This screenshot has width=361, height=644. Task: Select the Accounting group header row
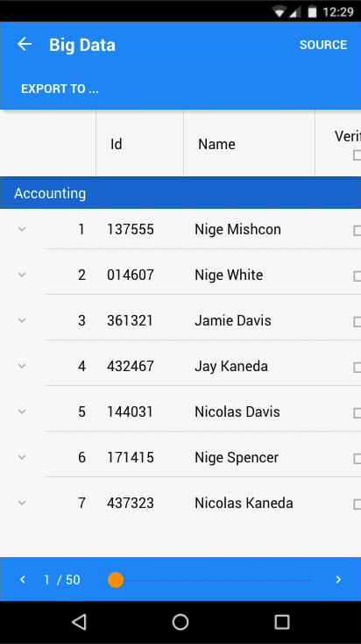point(180,193)
